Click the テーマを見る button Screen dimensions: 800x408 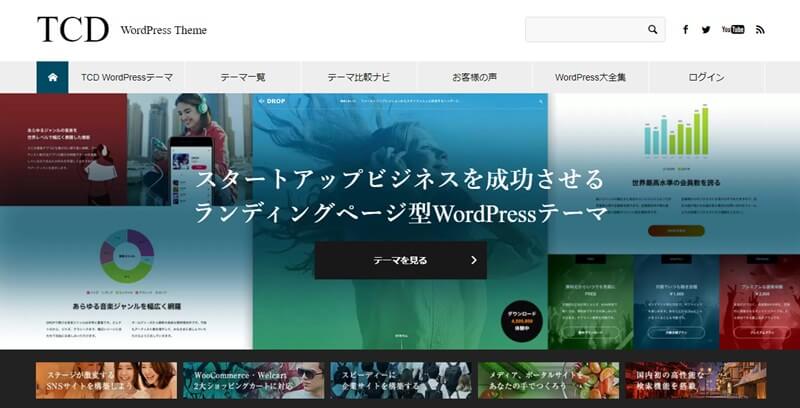[x=401, y=260]
